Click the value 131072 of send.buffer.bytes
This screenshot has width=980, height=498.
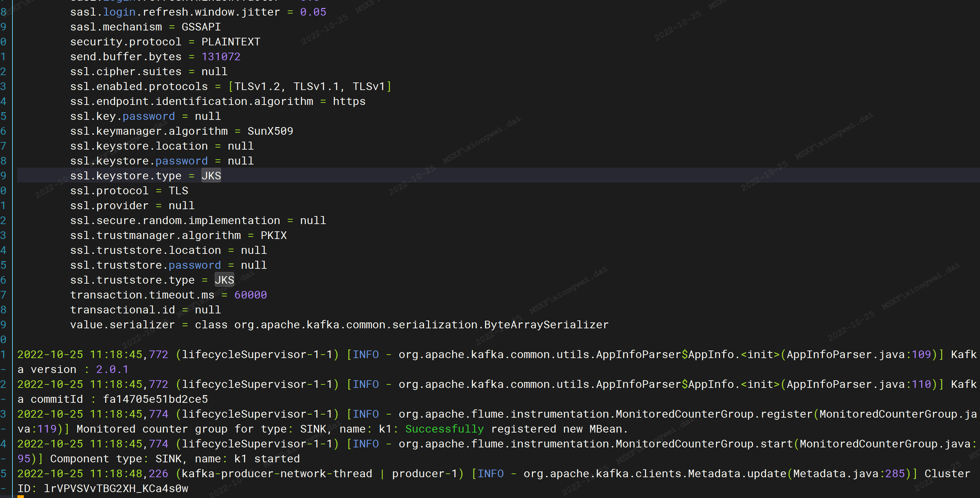click(x=221, y=57)
